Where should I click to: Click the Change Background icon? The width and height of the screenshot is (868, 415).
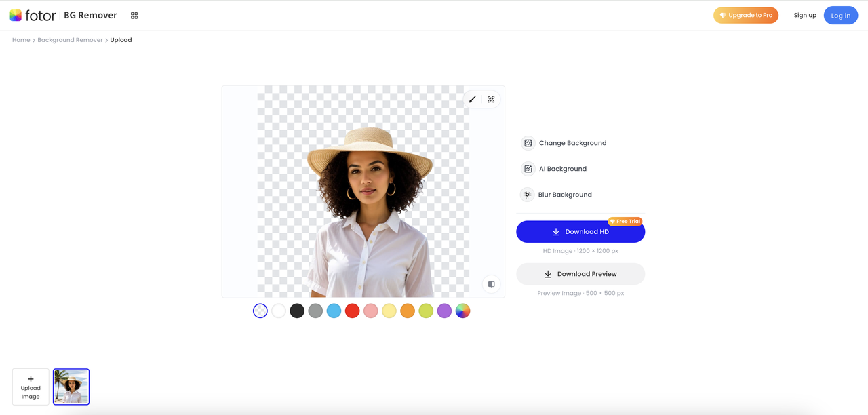pyautogui.click(x=528, y=143)
